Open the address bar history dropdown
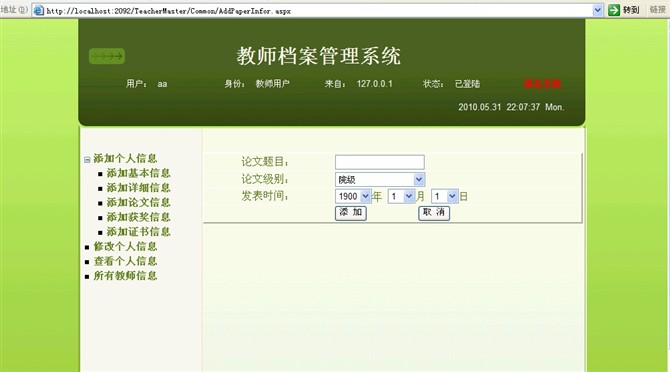 coord(598,10)
